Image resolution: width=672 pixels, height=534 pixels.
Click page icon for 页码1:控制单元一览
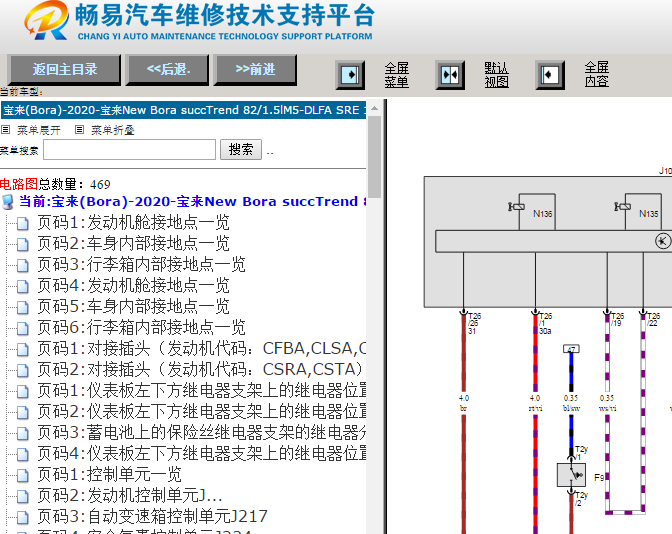coord(23,475)
